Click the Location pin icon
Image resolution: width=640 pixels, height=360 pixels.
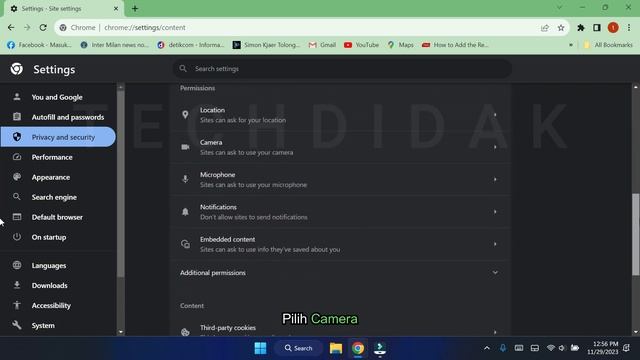[185, 115]
